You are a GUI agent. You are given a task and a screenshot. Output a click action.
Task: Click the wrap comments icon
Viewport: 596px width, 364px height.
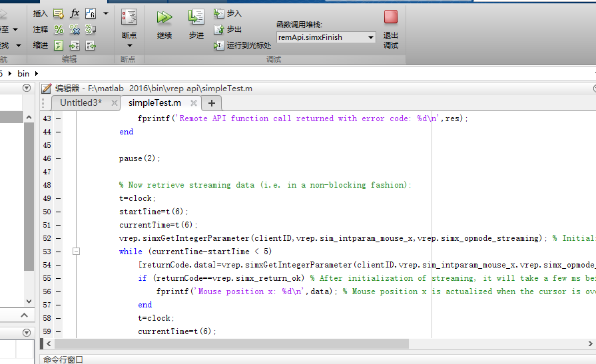click(91, 29)
